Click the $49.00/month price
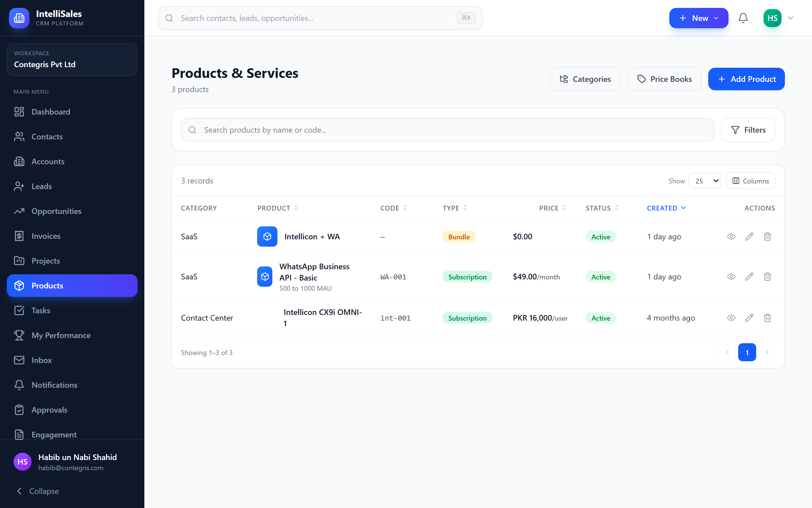The width and height of the screenshot is (812, 508). tap(536, 277)
